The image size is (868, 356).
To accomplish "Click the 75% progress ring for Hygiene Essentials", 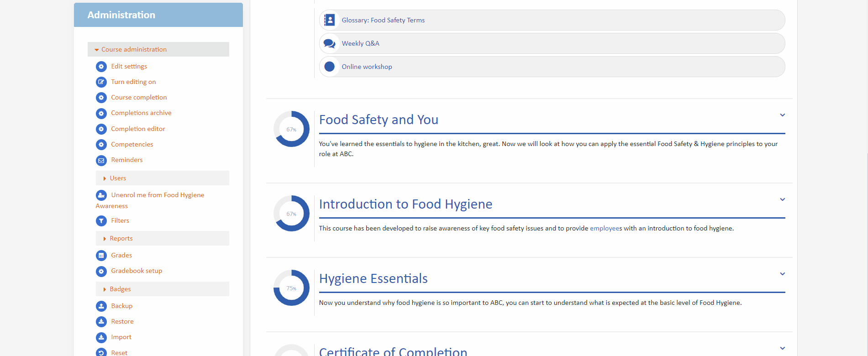I will tap(291, 288).
